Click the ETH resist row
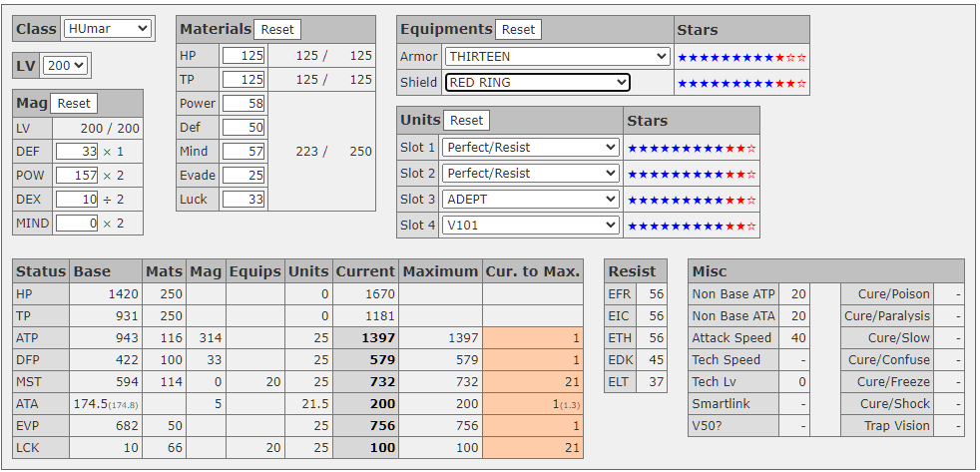 coord(636,338)
